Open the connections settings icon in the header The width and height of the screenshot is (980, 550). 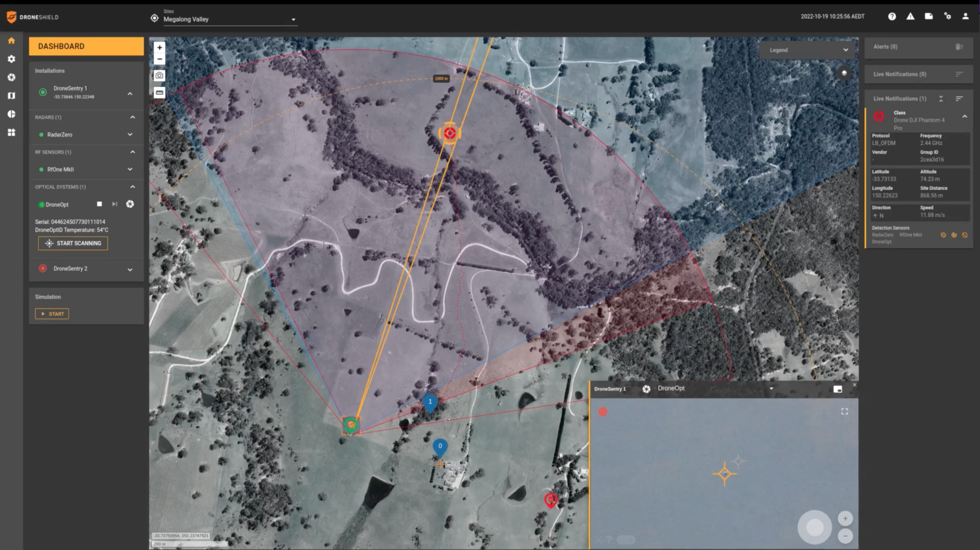tap(948, 16)
